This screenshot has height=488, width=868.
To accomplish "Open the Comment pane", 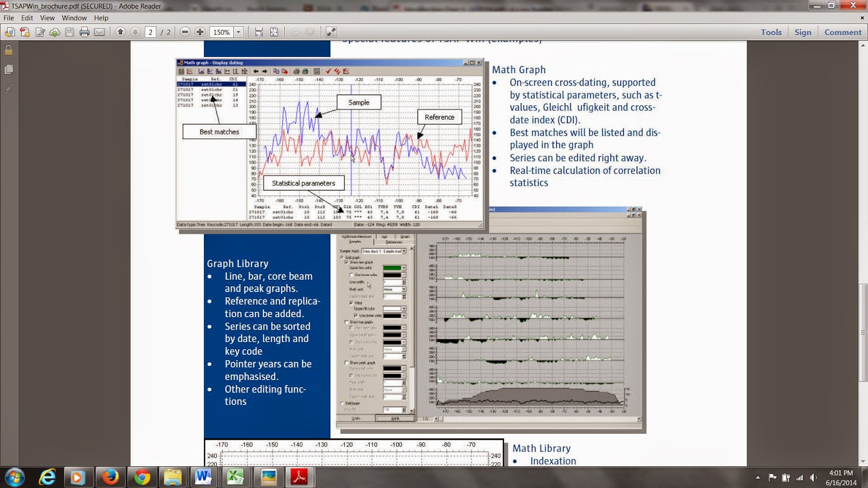I will (x=843, y=33).
